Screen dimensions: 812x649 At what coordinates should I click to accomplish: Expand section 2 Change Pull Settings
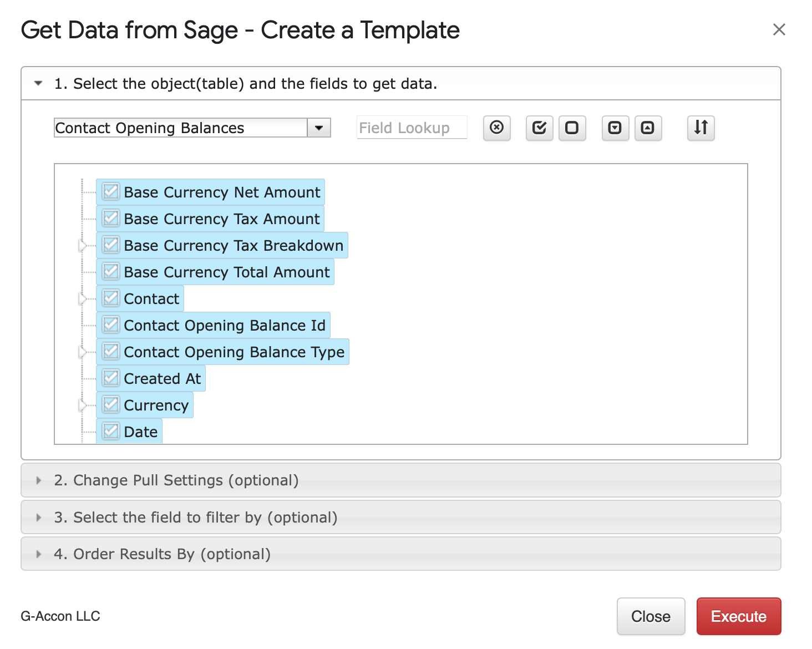(x=400, y=480)
